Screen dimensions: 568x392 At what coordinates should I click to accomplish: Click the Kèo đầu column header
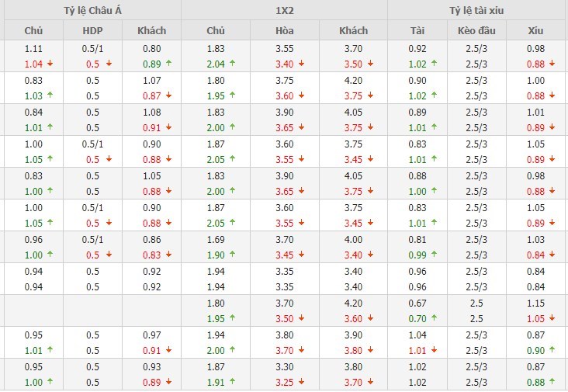[476, 31]
